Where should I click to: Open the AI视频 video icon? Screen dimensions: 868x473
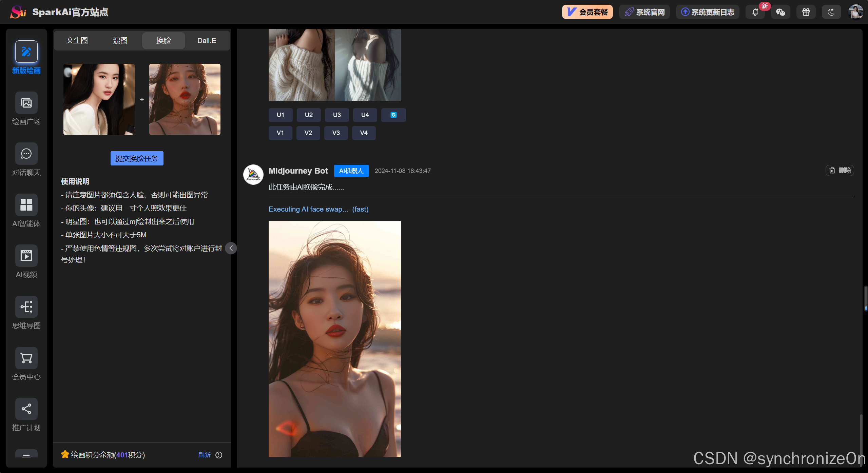[26, 256]
